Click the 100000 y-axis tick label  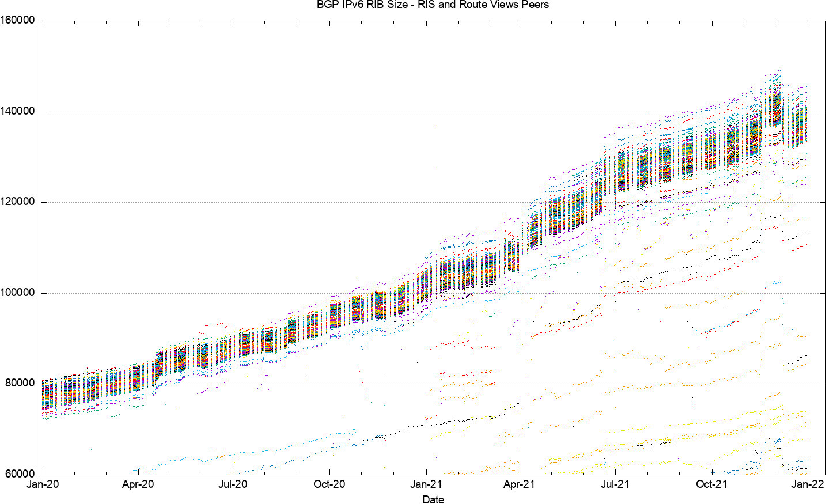pos(17,293)
